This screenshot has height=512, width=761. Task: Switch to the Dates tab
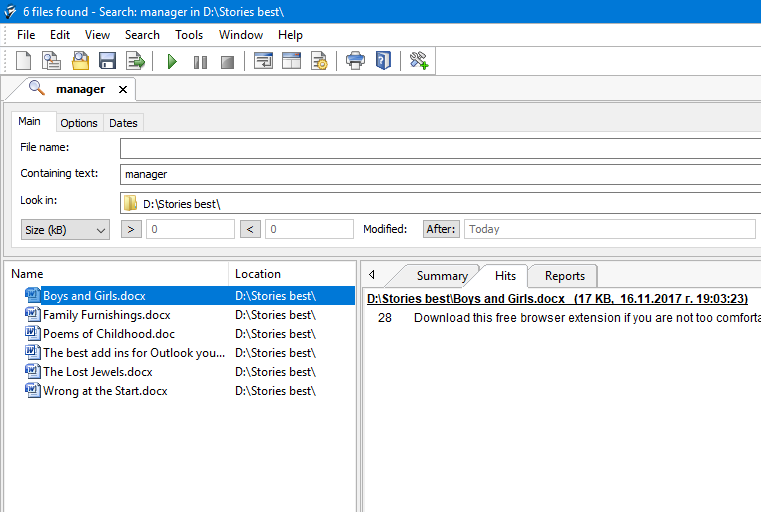[123, 123]
